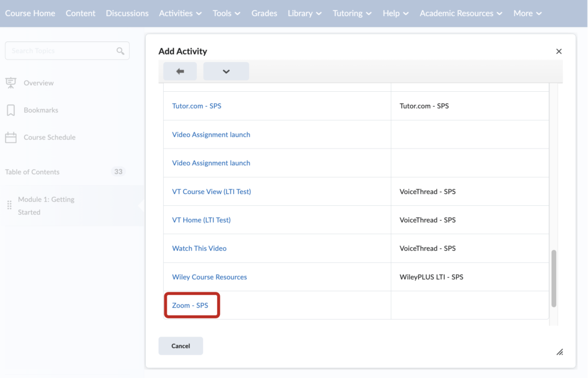Select the Overview presentation icon in sidebar

click(11, 83)
